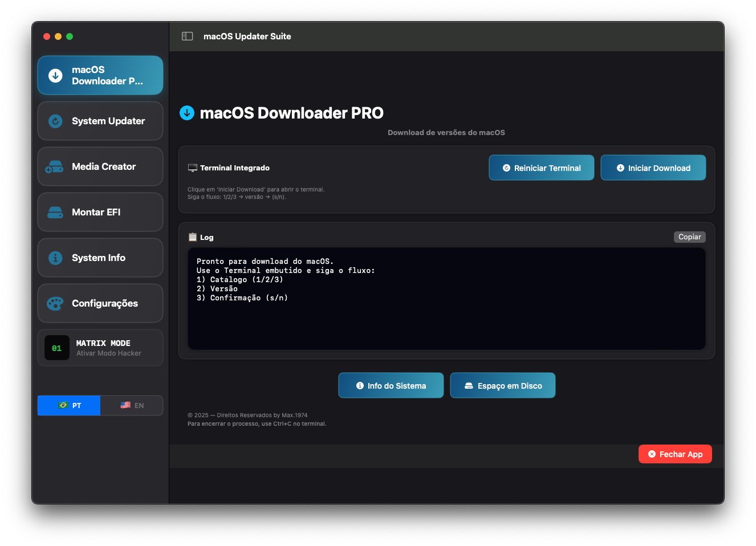Enable Matrix Mode hacker mode

[100, 348]
